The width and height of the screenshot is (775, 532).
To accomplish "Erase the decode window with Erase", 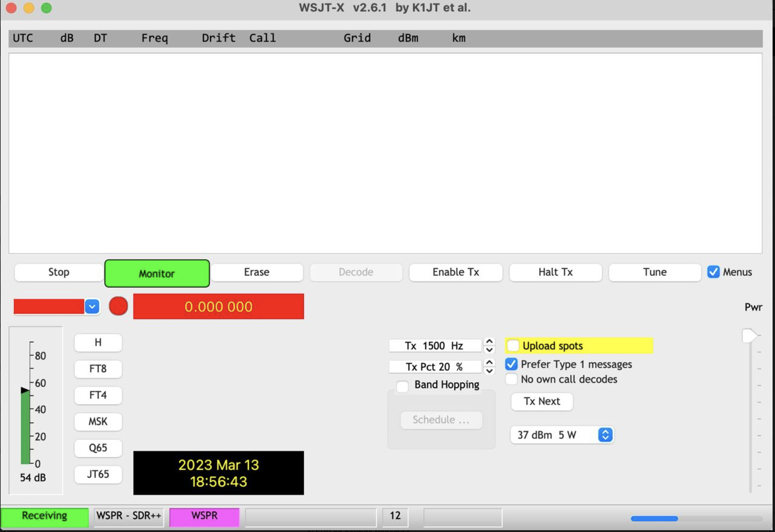I will coord(257,272).
